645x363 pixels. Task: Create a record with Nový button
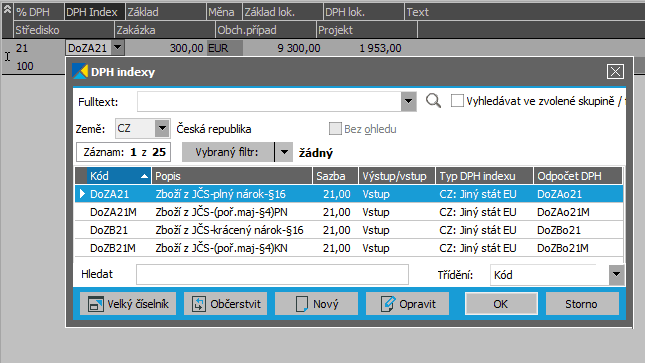point(316,304)
